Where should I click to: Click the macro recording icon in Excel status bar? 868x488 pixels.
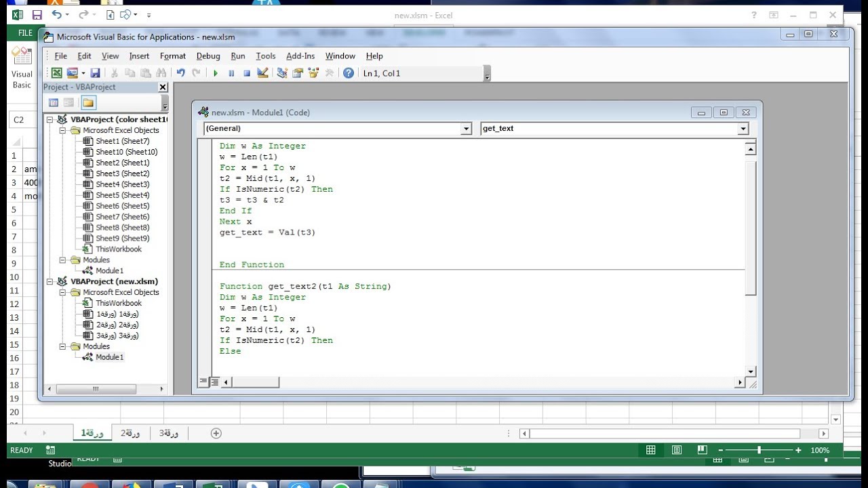point(51,450)
